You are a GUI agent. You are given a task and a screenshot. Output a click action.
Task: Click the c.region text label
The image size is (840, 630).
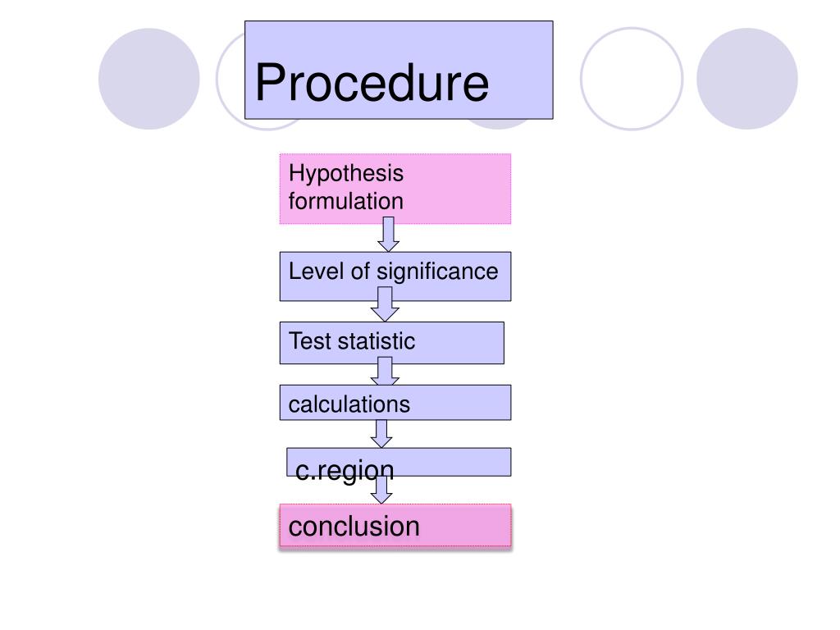click(345, 472)
